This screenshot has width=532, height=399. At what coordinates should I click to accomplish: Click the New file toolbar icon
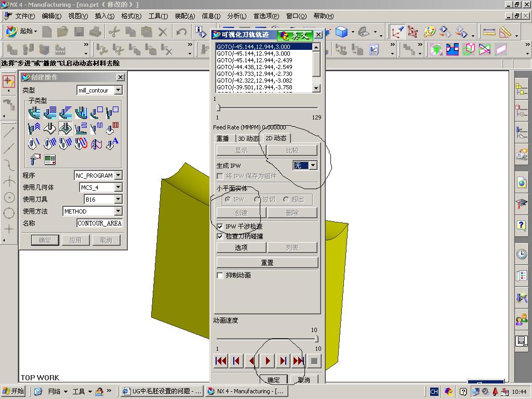[x=47, y=32]
